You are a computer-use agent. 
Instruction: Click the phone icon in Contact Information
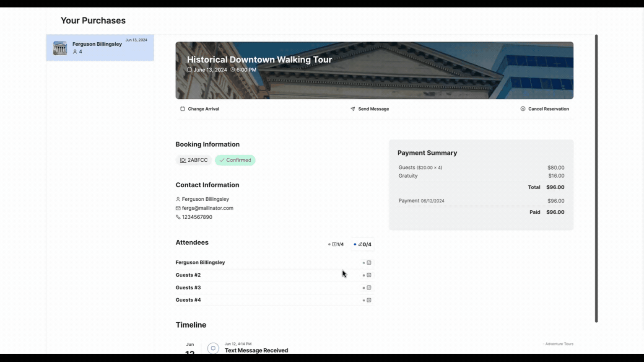pyautogui.click(x=178, y=217)
